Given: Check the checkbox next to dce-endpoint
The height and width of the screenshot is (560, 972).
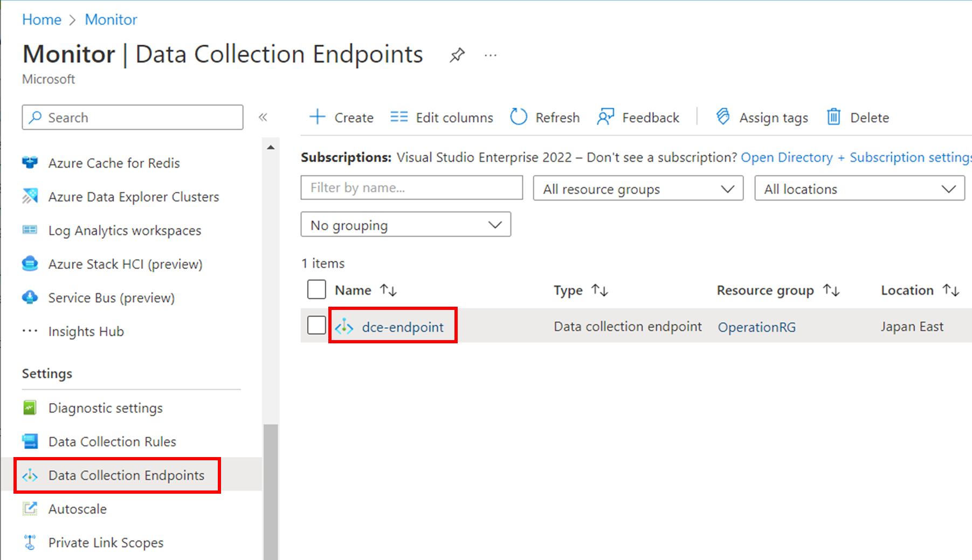Looking at the screenshot, I should click(316, 326).
